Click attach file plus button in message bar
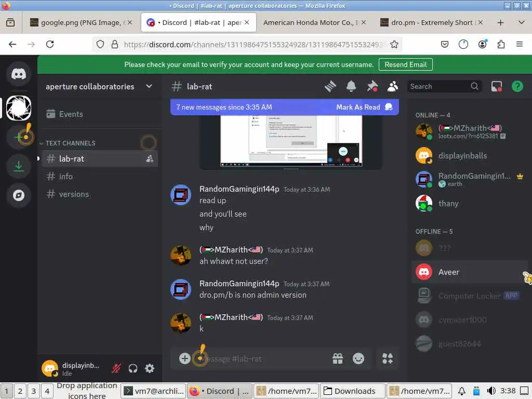This screenshot has height=399, width=532. 184,358
